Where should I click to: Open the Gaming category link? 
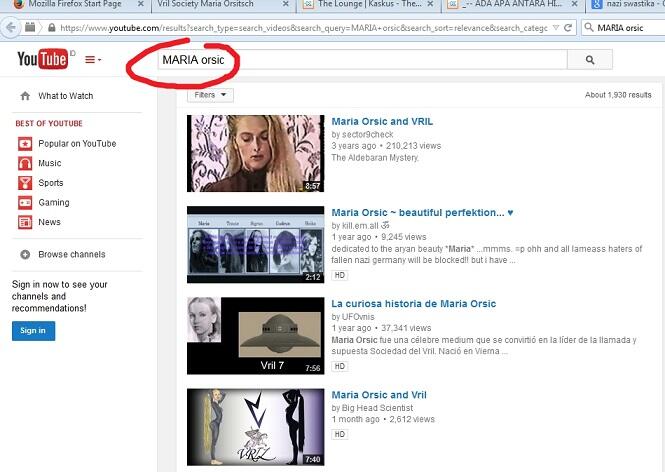54,203
